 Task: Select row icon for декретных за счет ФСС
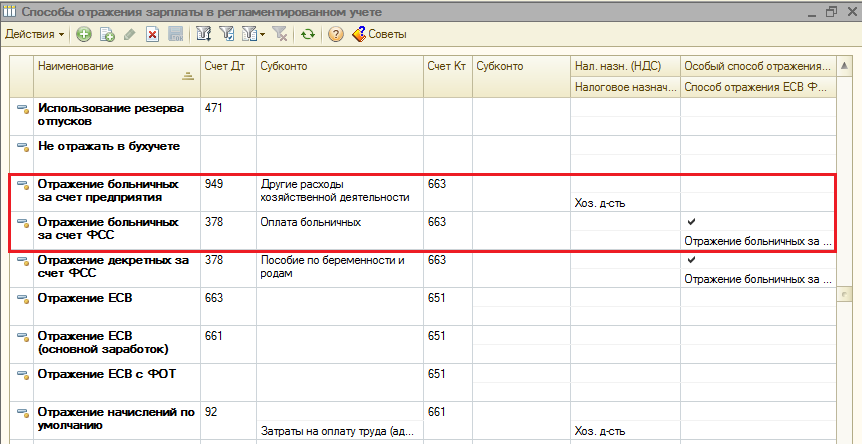coord(23,260)
